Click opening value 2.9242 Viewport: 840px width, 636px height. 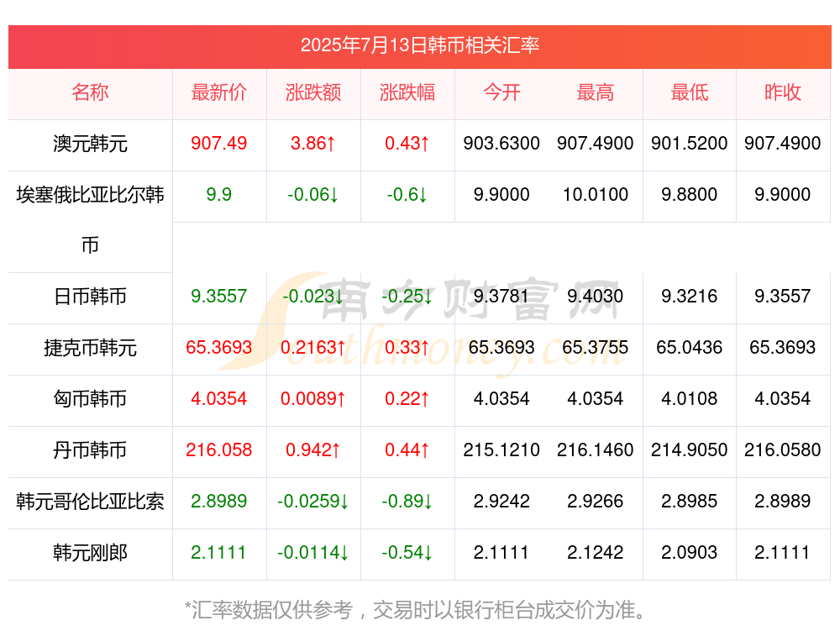(501, 502)
